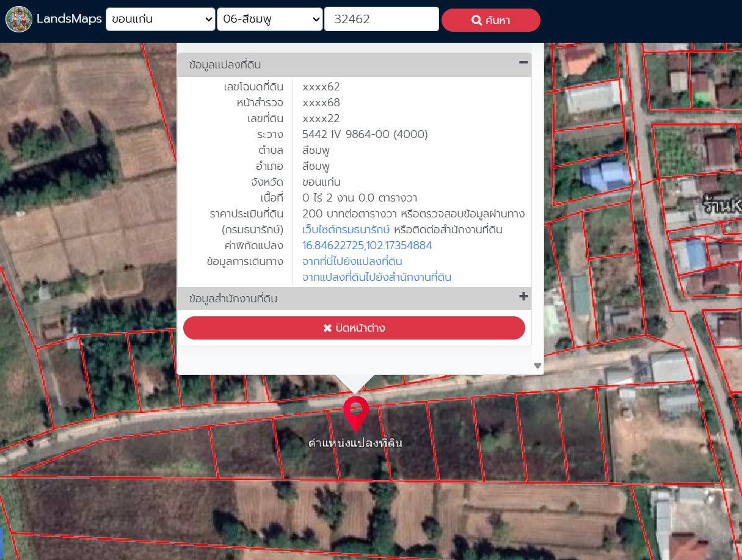The width and height of the screenshot is (742, 560).
Task: Click the LandsMaps round emblem logo
Action: [18, 19]
